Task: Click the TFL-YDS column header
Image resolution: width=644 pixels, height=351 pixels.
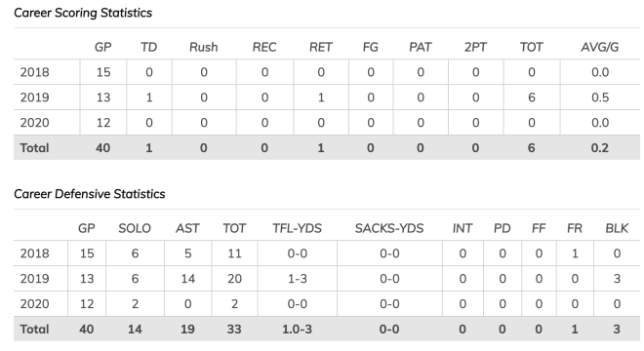Action: pos(297,228)
